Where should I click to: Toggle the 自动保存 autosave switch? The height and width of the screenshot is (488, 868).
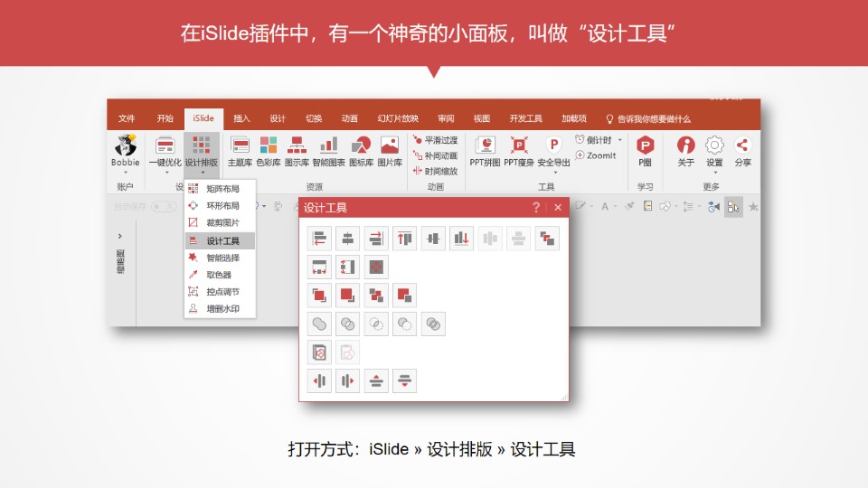pyautogui.click(x=163, y=206)
